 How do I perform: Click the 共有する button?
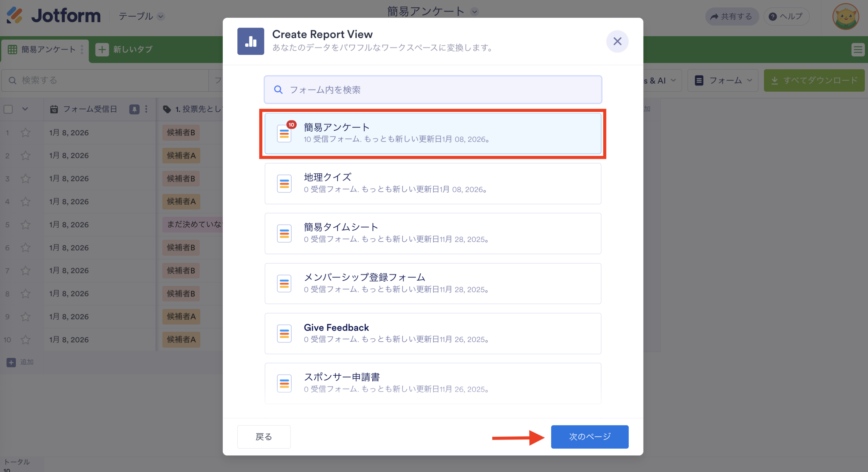[732, 16]
